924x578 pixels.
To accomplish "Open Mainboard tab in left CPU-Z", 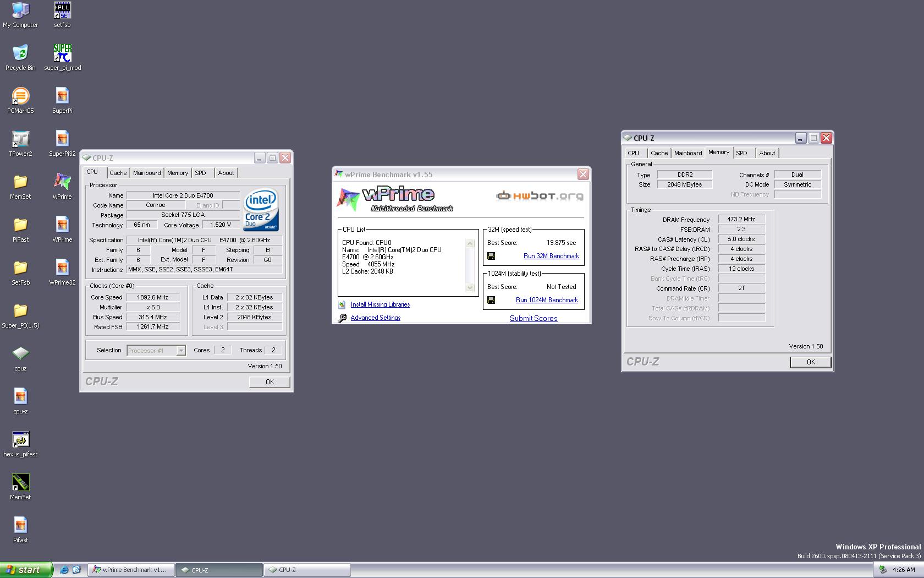I will click(x=147, y=173).
